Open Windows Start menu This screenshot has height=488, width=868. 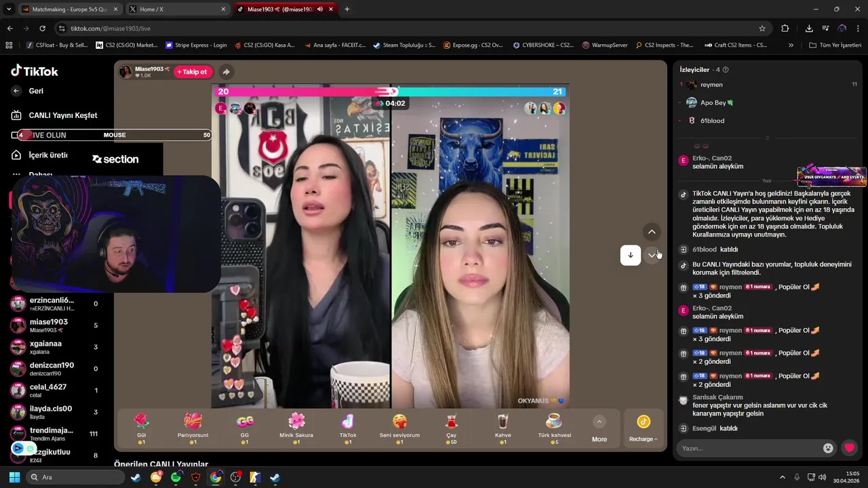coord(14,477)
